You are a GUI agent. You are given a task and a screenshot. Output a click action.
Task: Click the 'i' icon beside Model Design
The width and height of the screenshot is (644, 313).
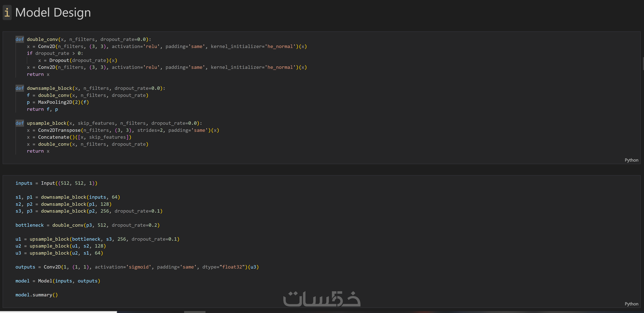click(x=7, y=13)
